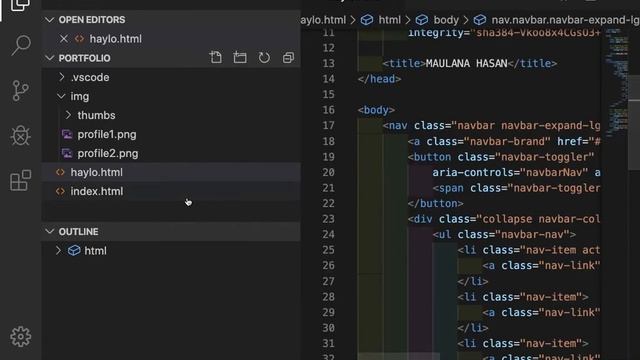
Task: Close haylo.html in Open Editors
Action: 64,39
